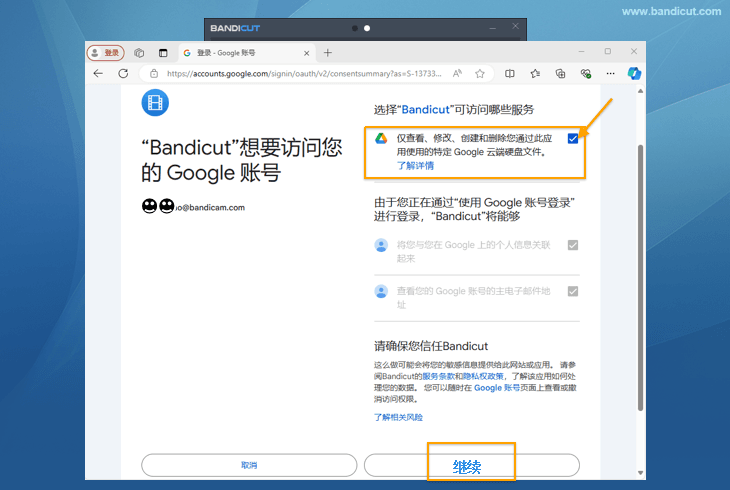
Task: Open the 隐私权政策 link
Action: [483, 376]
